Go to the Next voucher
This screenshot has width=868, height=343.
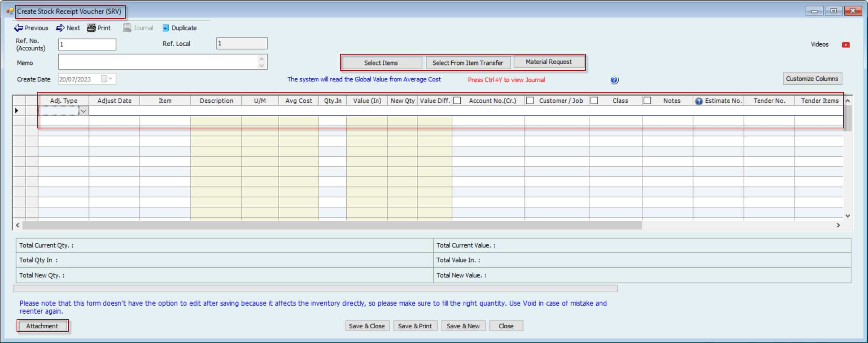coord(68,28)
